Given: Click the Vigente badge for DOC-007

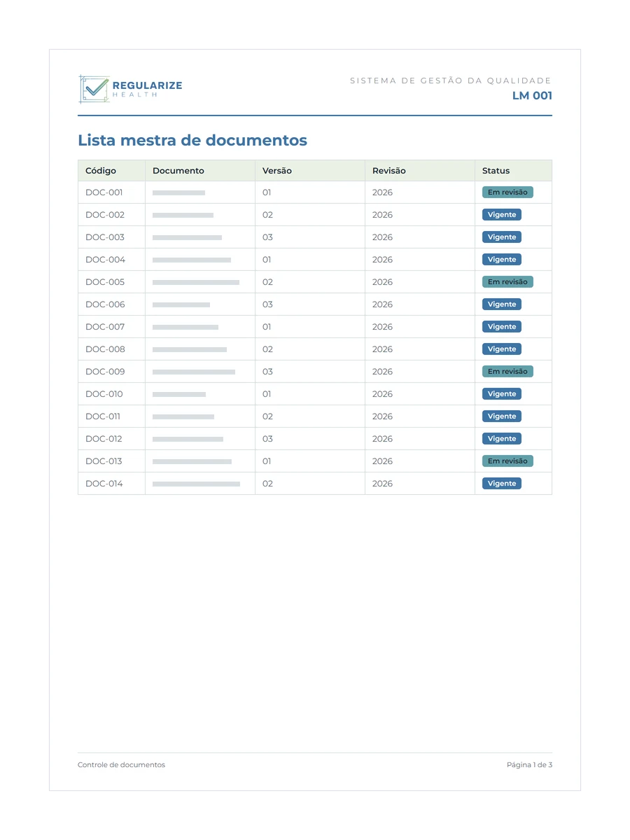Looking at the screenshot, I should click(x=502, y=327).
